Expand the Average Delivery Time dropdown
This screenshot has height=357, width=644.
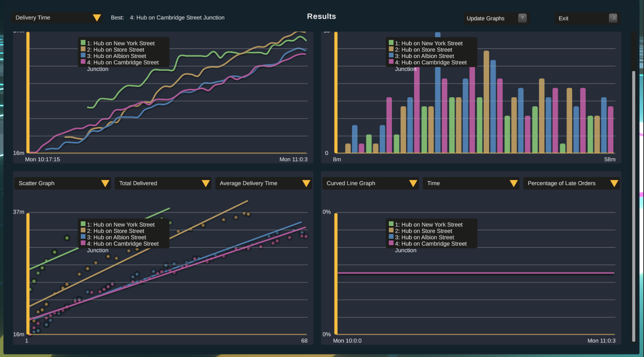pyautogui.click(x=264, y=184)
